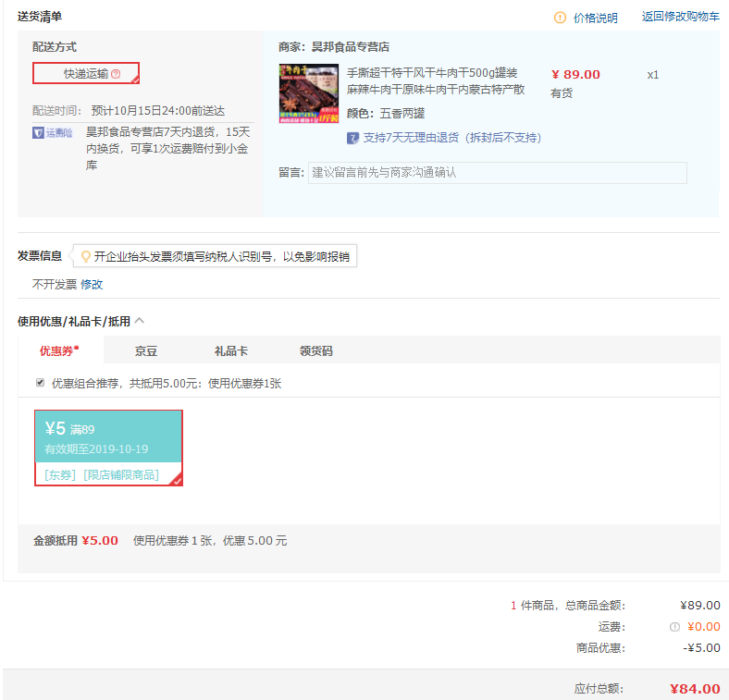Screen dimensions: 729x700
Task: Open 支持7天无理由退货 policy link
Action: tap(451, 138)
